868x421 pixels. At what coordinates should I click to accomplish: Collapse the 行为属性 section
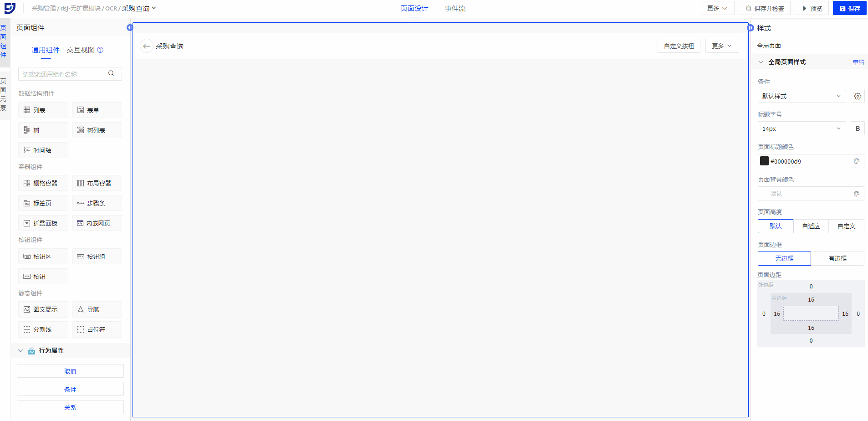20,350
